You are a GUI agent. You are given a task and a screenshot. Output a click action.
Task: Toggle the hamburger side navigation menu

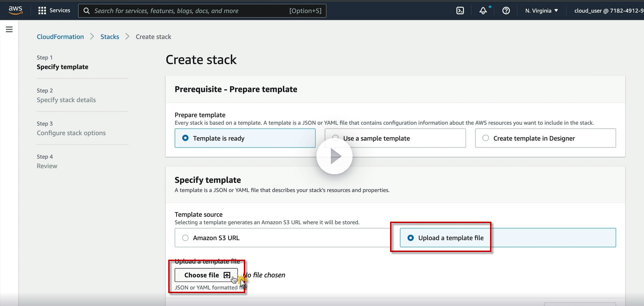pos(9,30)
